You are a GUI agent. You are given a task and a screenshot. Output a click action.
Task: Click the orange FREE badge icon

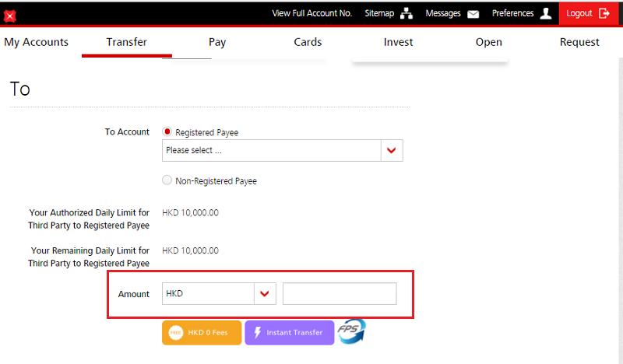[x=176, y=333]
